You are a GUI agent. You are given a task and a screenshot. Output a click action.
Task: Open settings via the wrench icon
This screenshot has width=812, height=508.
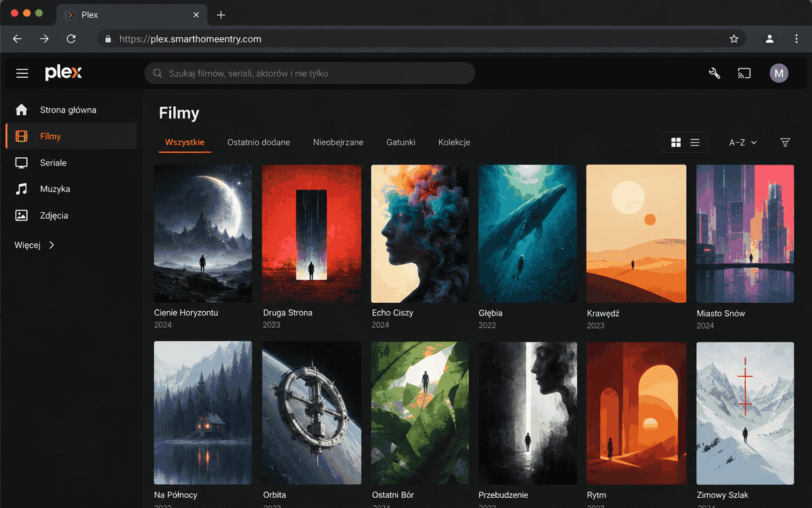point(715,73)
